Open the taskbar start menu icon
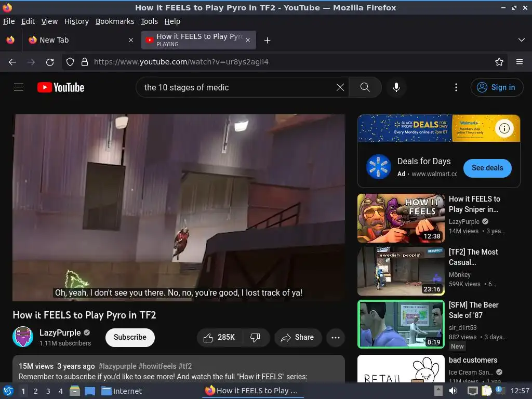The height and width of the screenshot is (399, 532). pyautogui.click(x=8, y=391)
